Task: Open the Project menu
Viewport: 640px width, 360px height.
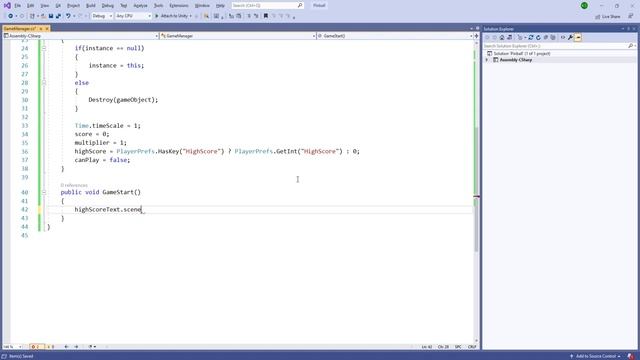Action: coord(73,6)
